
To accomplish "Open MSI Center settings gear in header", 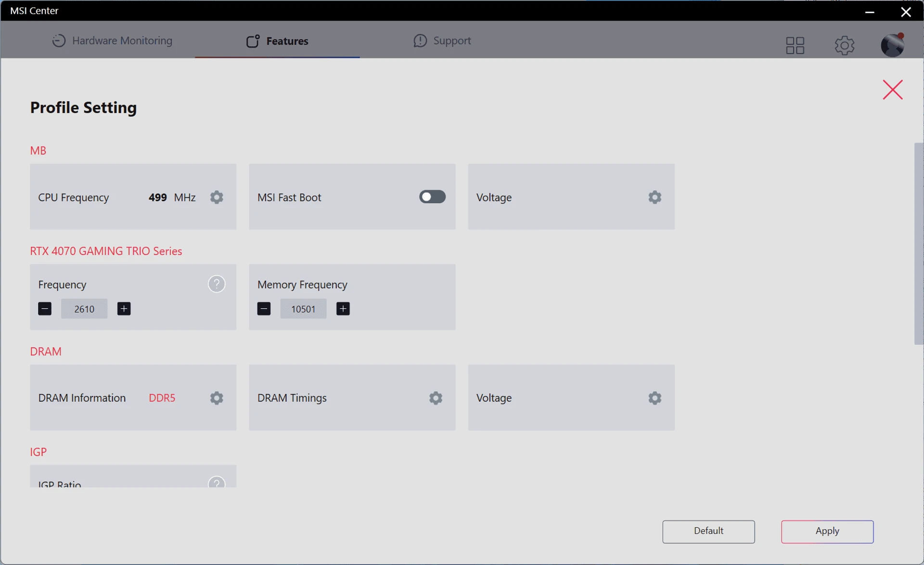I will tap(844, 46).
